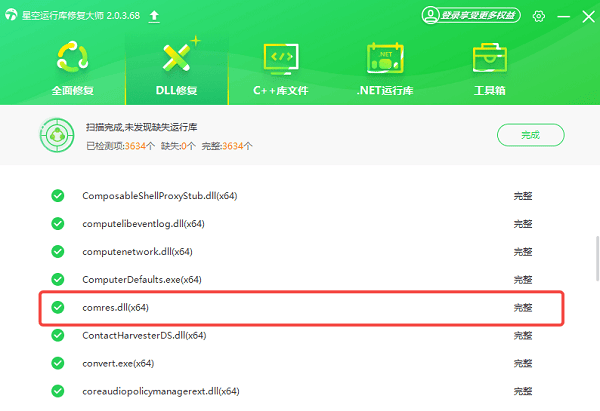Select the DLL修复 repair tab
The image size is (600, 411).
click(179, 67)
